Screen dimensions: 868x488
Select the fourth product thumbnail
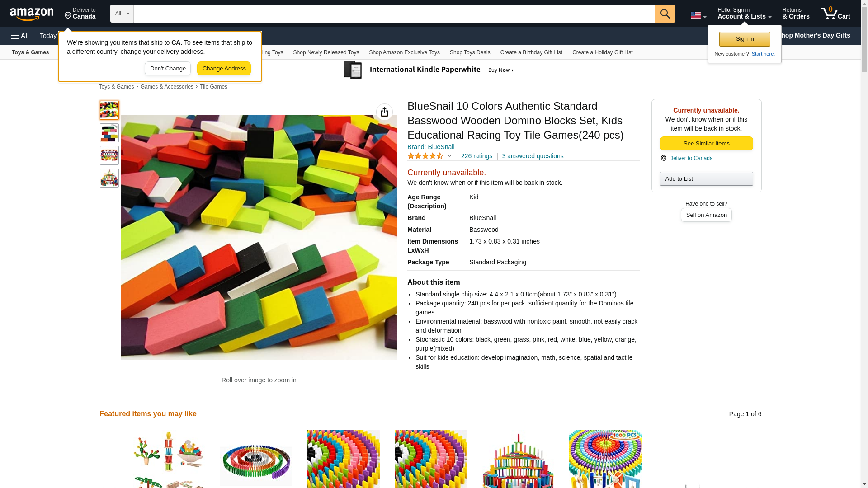109,178
